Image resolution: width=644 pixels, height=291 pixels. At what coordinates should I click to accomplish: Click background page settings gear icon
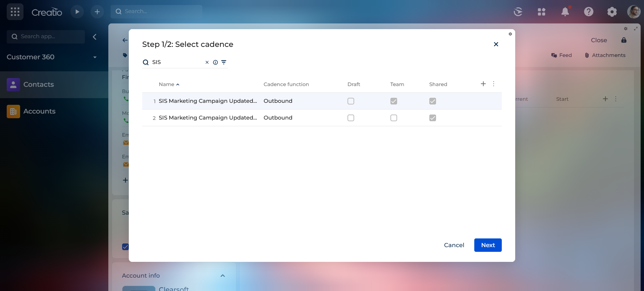pos(626,29)
